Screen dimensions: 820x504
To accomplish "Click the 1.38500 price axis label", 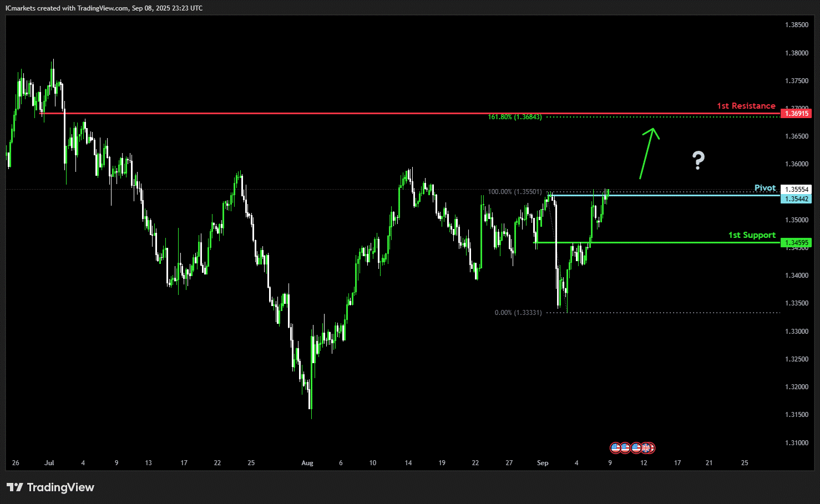I will click(x=796, y=25).
